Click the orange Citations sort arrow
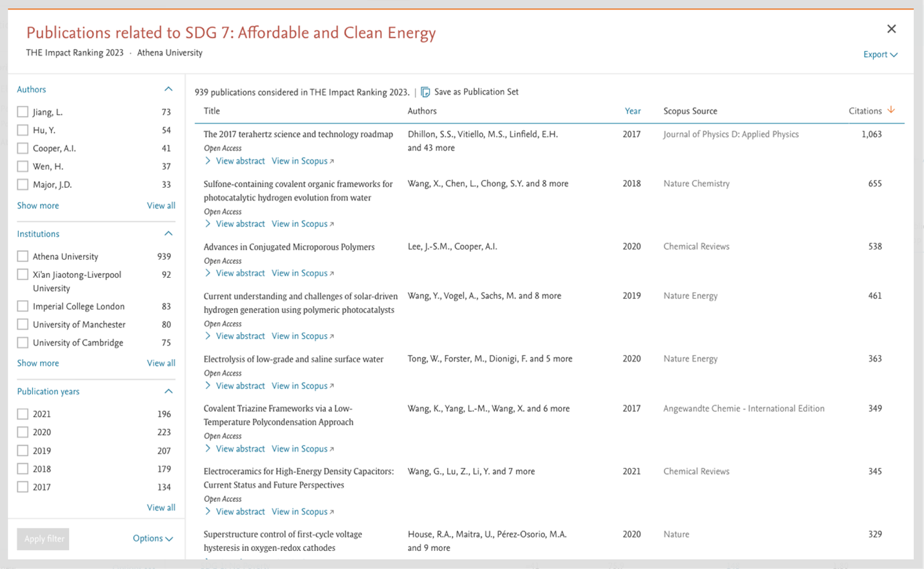 pyautogui.click(x=890, y=110)
